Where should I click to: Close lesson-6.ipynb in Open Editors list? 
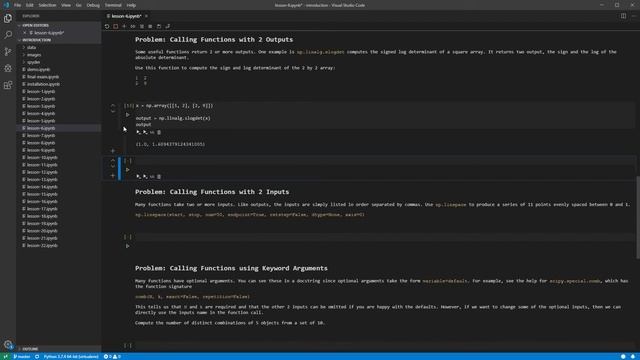(x=25, y=33)
